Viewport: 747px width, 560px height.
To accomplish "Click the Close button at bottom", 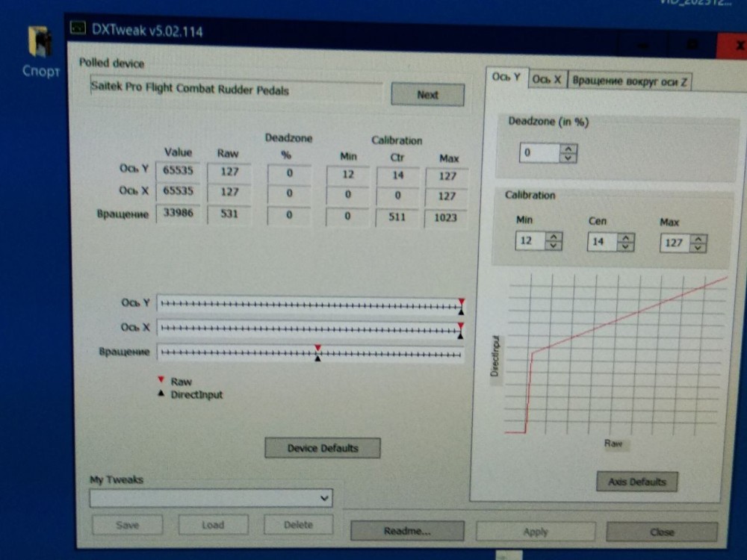I will tap(662, 532).
